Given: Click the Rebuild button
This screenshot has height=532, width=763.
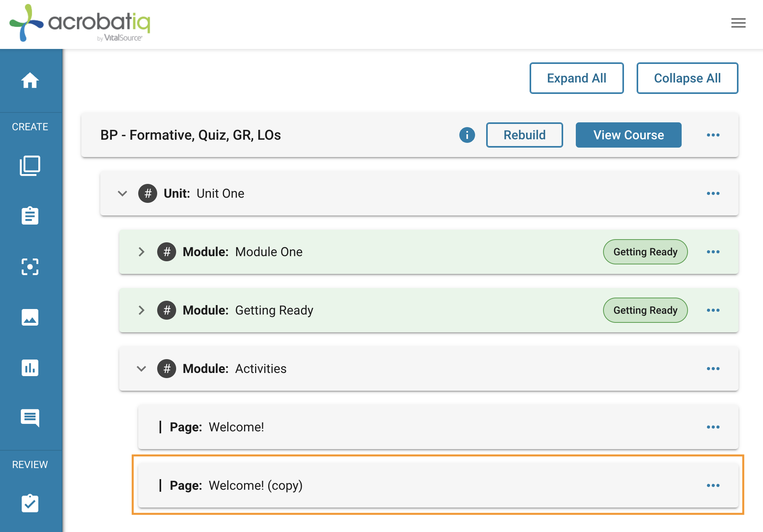Looking at the screenshot, I should pyautogui.click(x=524, y=135).
